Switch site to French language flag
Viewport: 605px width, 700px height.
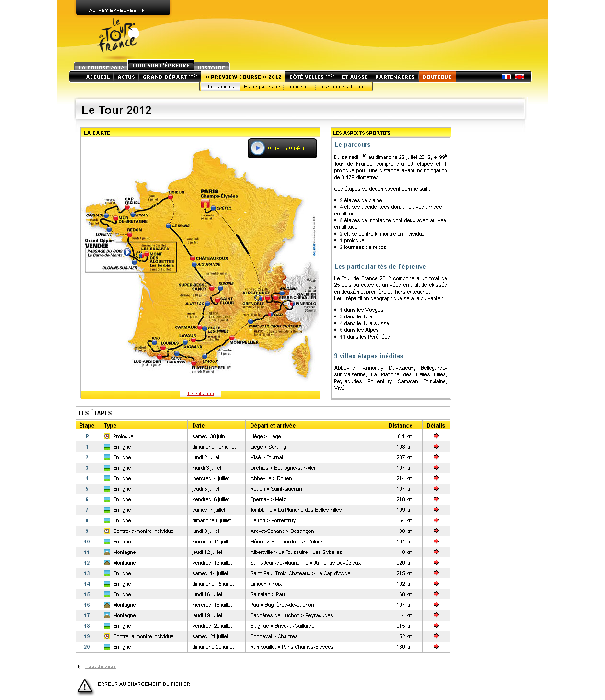point(506,77)
